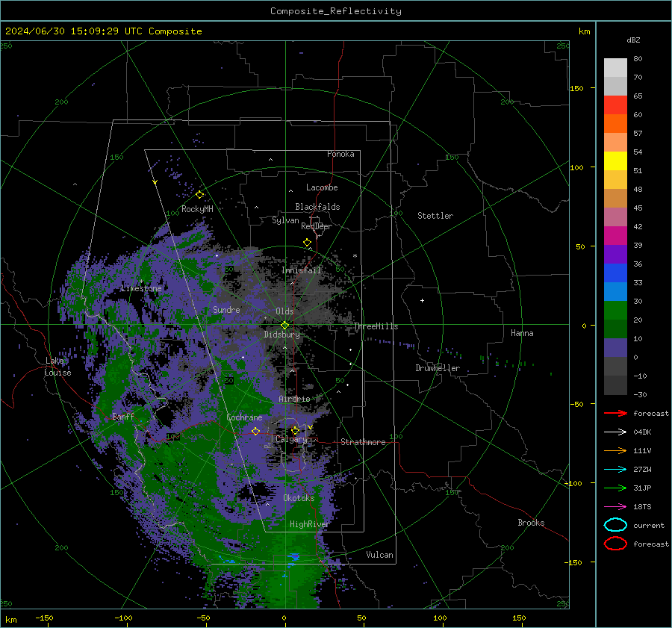Viewport: 672px width, 628px height.
Task: Click the Limestone label
Action: [x=141, y=288]
